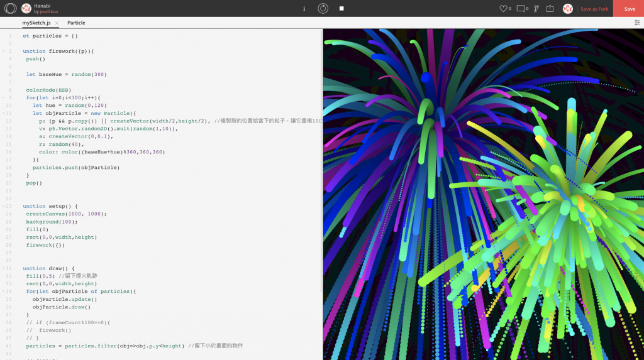Open the sketch author's avatar beside Hanabi
This screenshot has height=360, width=644.
pyautogui.click(x=26, y=8)
